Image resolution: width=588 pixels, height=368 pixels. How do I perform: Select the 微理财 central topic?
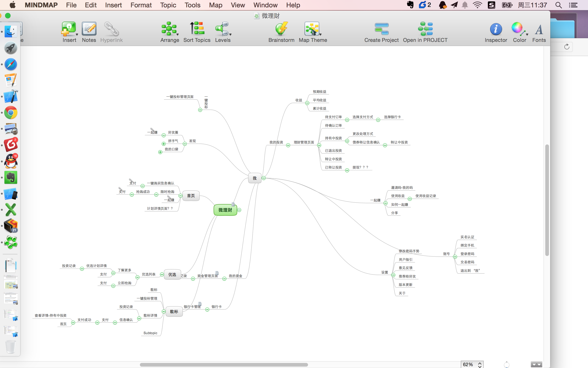pyautogui.click(x=225, y=210)
